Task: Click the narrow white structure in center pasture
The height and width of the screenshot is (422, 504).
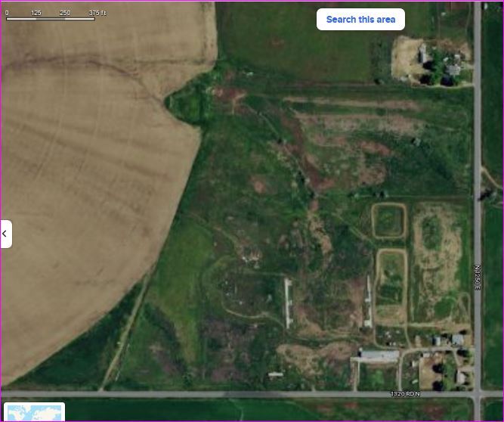Action: click(x=288, y=303)
